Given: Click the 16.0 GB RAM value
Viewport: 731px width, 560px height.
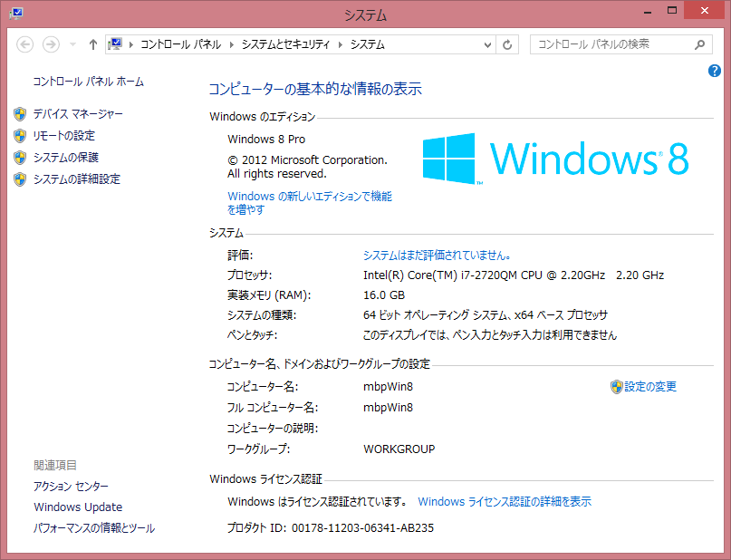Looking at the screenshot, I should click(384, 295).
